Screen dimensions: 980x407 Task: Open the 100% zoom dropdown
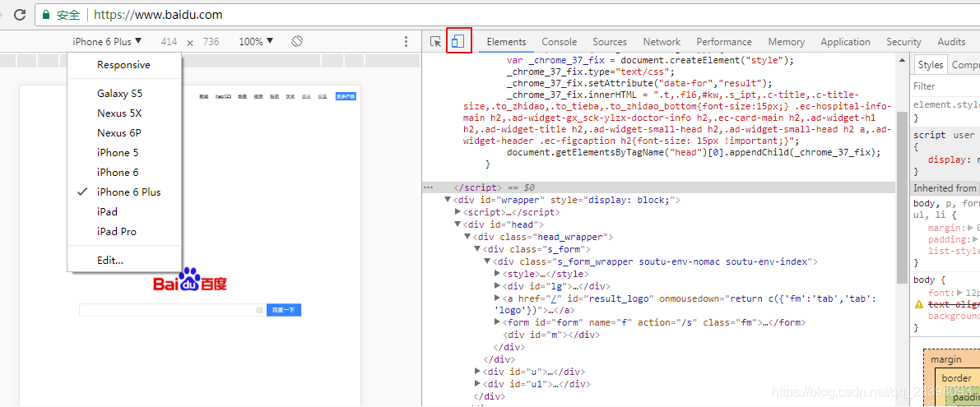[x=256, y=41]
